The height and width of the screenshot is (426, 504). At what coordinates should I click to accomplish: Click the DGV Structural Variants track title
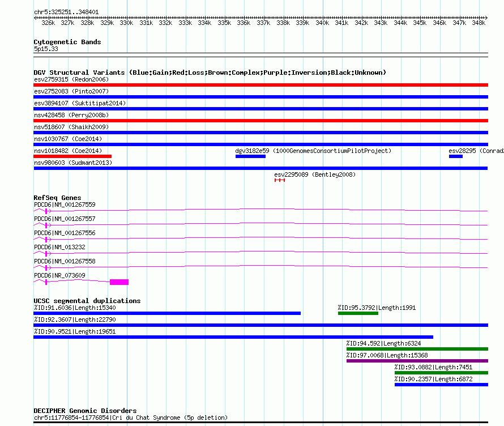coord(210,73)
